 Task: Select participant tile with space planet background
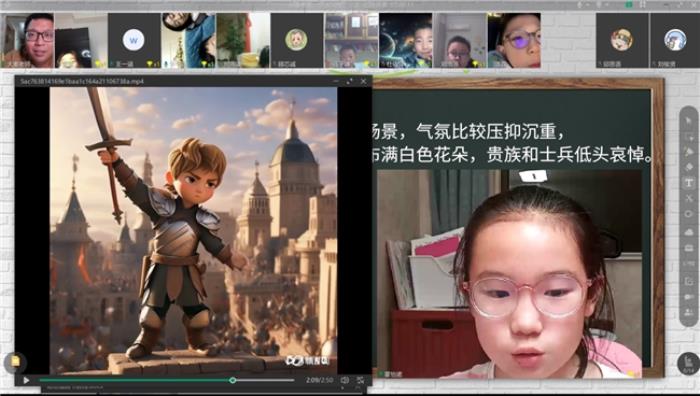coord(405,41)
